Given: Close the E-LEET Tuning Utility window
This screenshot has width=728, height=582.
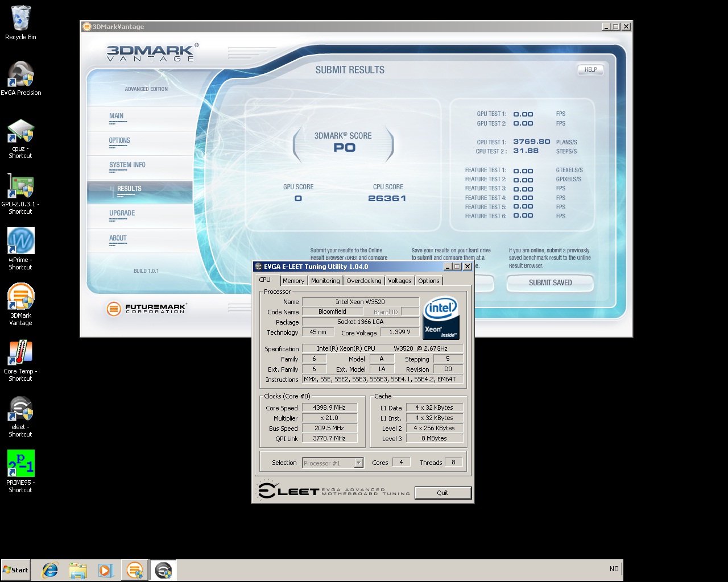Looking at the screenshot, I should point(468,267).
